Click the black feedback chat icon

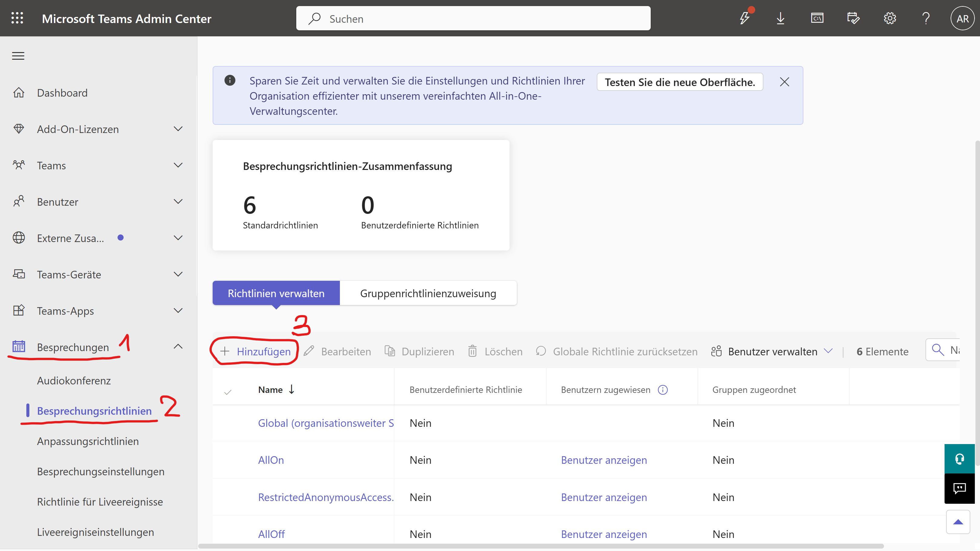[x=959, y=488]
